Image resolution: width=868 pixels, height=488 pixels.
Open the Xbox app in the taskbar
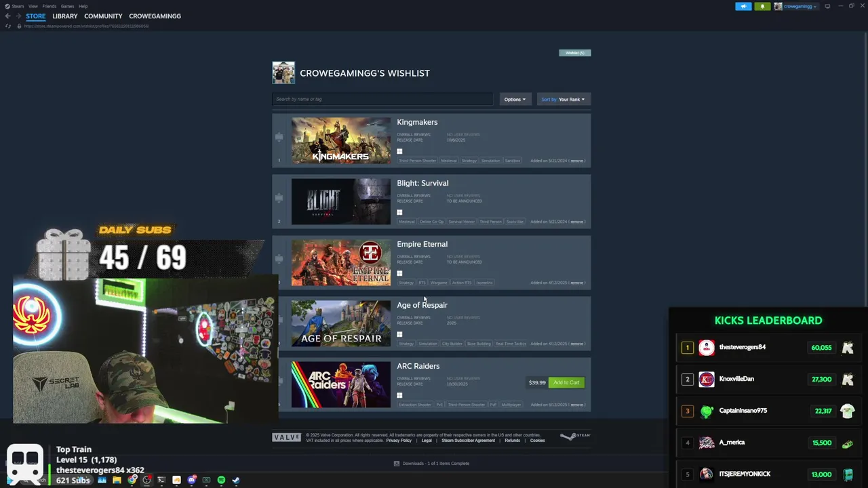click(x=206, y=480)
